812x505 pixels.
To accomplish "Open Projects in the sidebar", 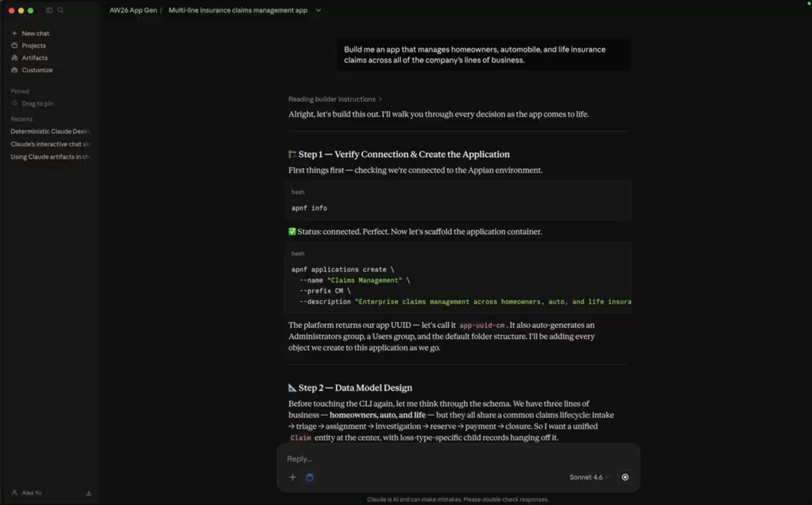I will tap(34, 46).
